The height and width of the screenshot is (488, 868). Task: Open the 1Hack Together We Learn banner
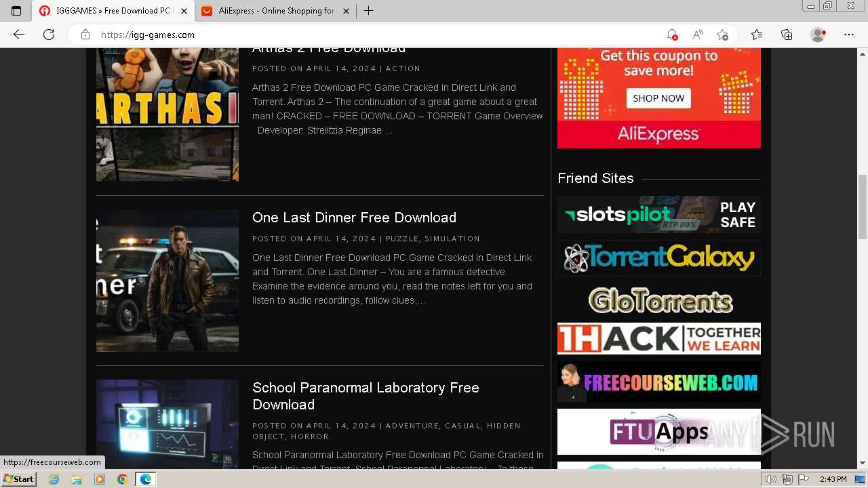pyautogui.click(x=659, y=338)
